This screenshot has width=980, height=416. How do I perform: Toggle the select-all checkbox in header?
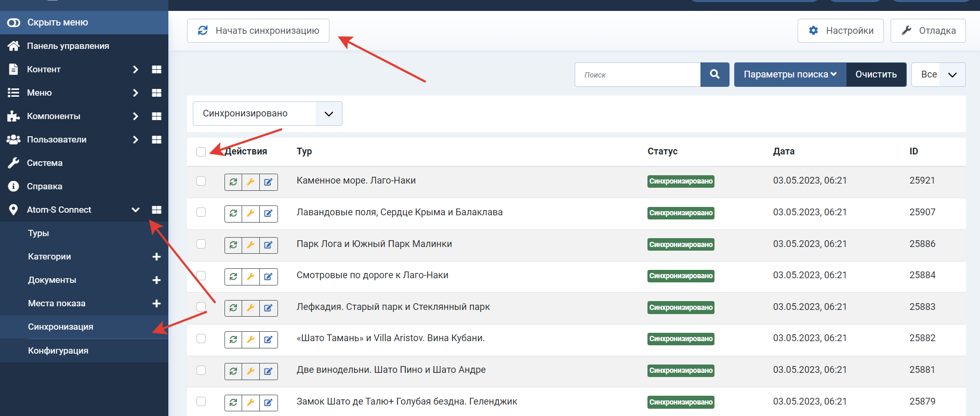[201, 152]
